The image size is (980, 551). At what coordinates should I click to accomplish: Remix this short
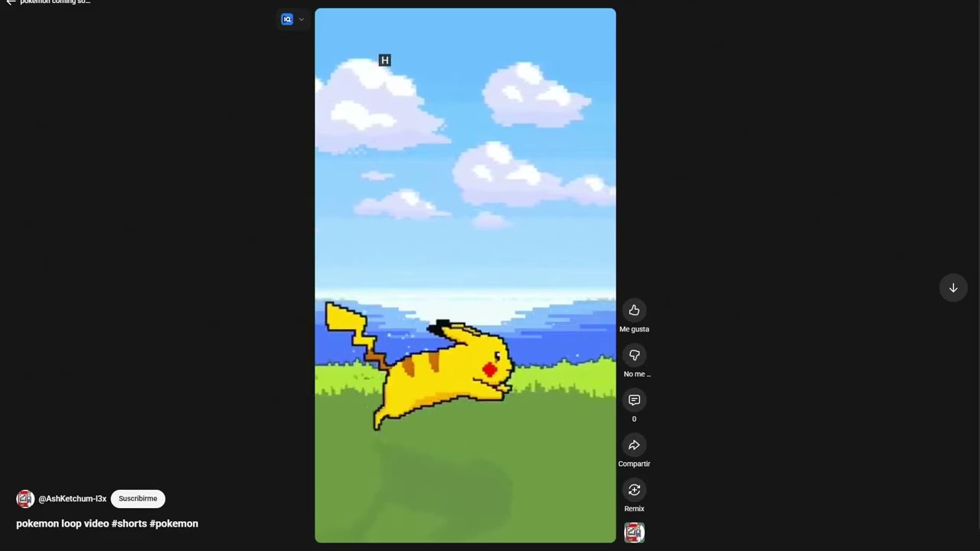pos(634,490)
